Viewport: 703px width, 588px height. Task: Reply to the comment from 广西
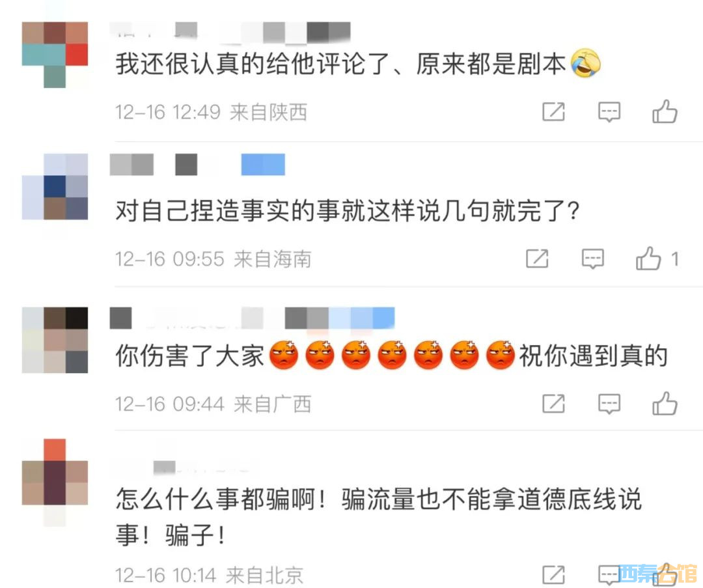(x=609, y=404)
